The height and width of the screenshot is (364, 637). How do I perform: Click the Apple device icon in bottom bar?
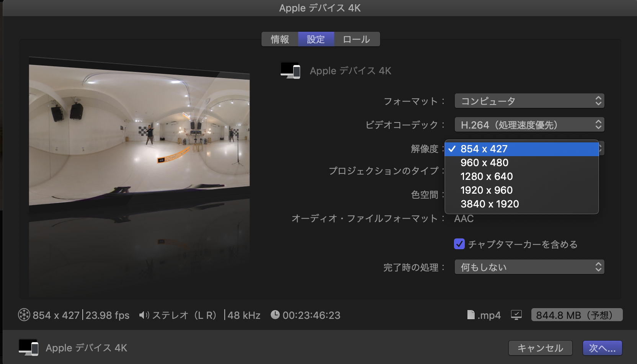tap(29, 348)
